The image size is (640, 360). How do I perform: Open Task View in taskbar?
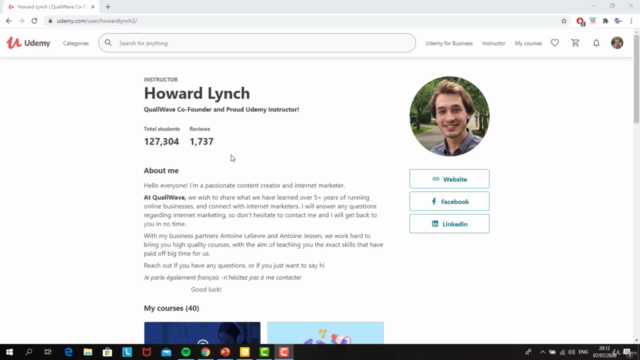tap(48, 352)
